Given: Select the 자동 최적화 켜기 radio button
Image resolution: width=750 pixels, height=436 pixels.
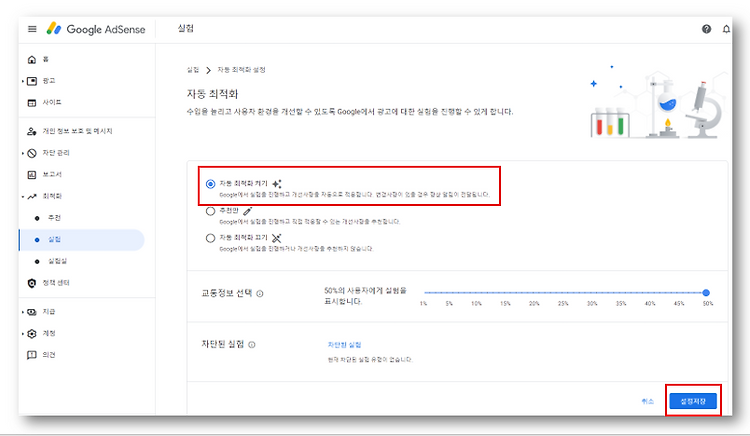Looking at the screenshot, I should click(210, 184).
